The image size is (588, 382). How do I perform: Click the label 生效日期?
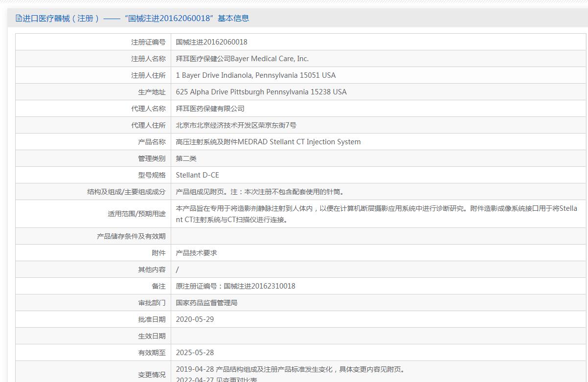pos(152,336)
